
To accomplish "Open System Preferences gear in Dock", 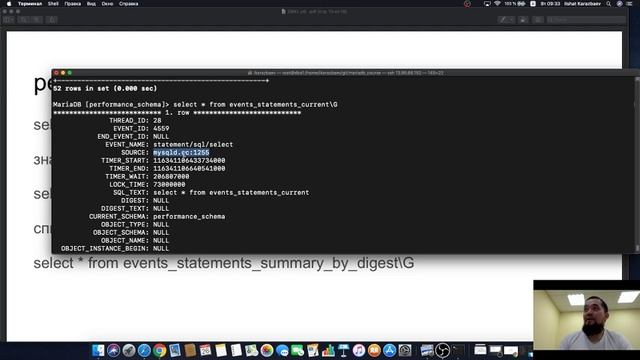I will 405,350.
